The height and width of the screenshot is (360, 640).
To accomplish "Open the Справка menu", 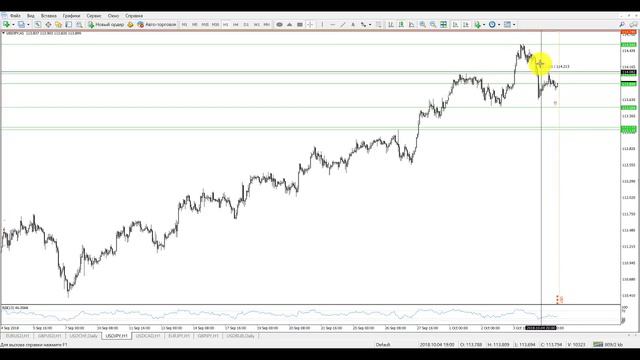I will tap(134, 16).
